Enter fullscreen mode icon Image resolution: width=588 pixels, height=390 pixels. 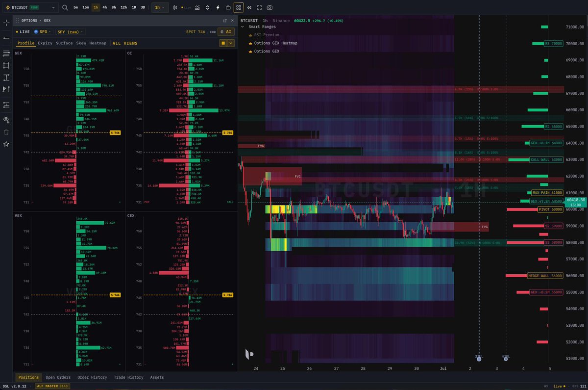(259, 7)
